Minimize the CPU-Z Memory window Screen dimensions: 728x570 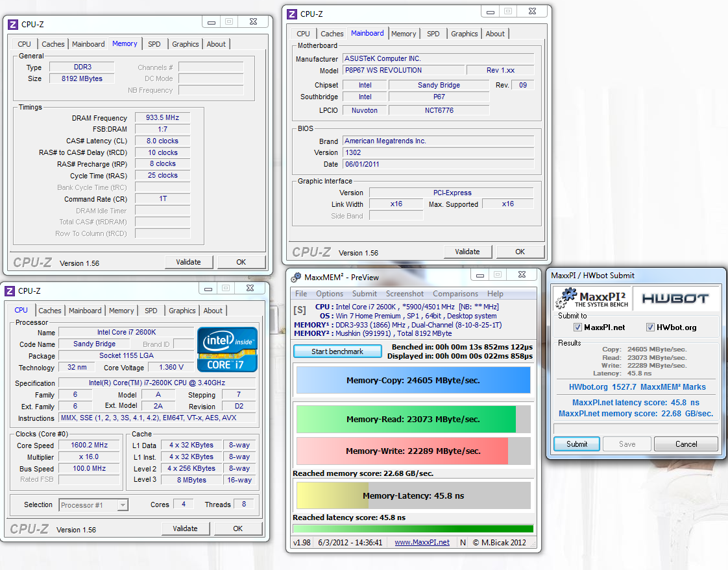pyautogui.click(x=212, y=22)
